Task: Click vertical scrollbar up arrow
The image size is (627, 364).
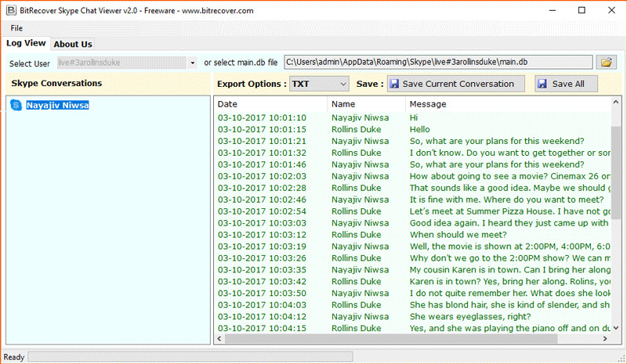Action: (x=616, y=103)
